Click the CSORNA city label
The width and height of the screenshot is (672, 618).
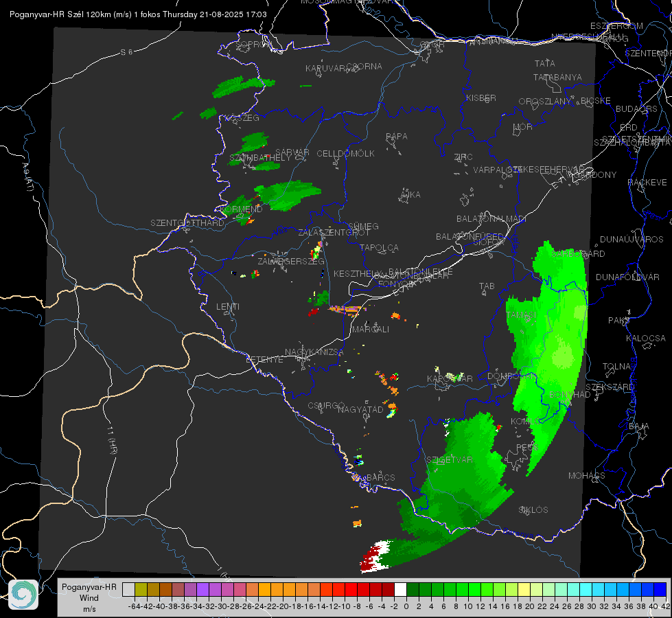(x=364, y=66)
